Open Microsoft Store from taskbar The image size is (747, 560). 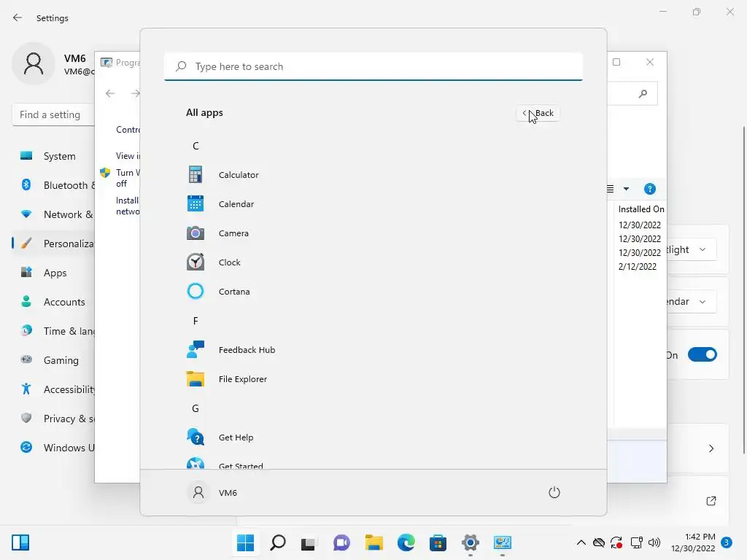(438, 542)
